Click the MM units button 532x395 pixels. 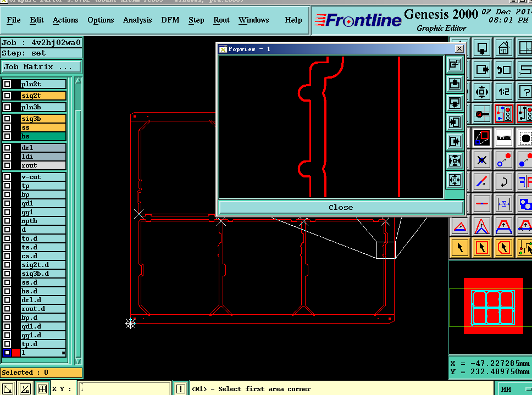click(506, 390)
